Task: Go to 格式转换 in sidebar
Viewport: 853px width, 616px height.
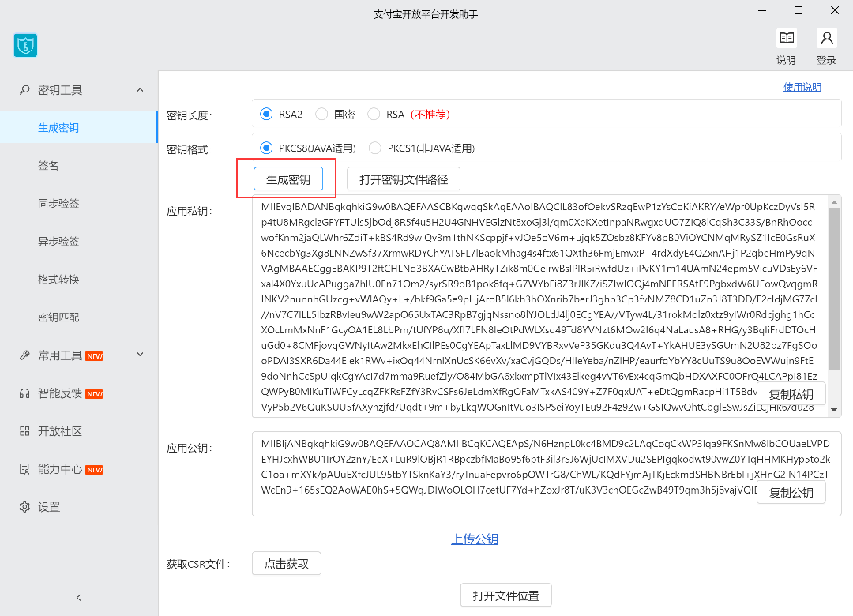Action: point(58,280)
